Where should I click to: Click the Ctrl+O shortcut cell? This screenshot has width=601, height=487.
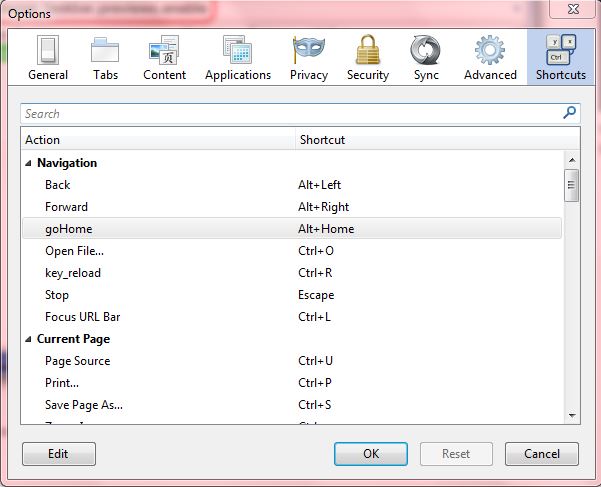point(316,251)
